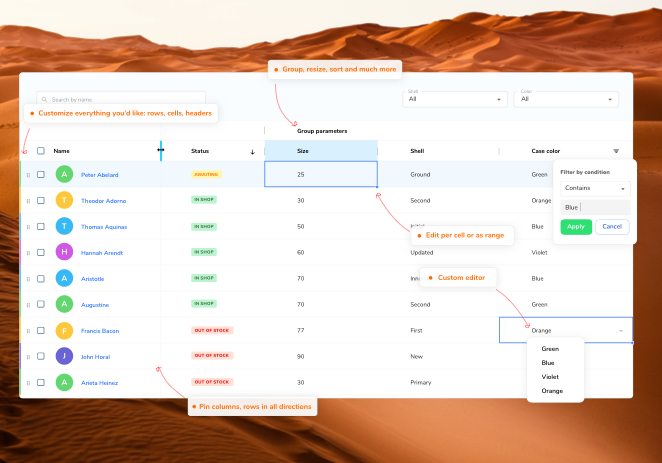This screenshot has width=662, height=463.
Task: Toggle the select-all checkbox in header
Action: click(x=41, y=151)
